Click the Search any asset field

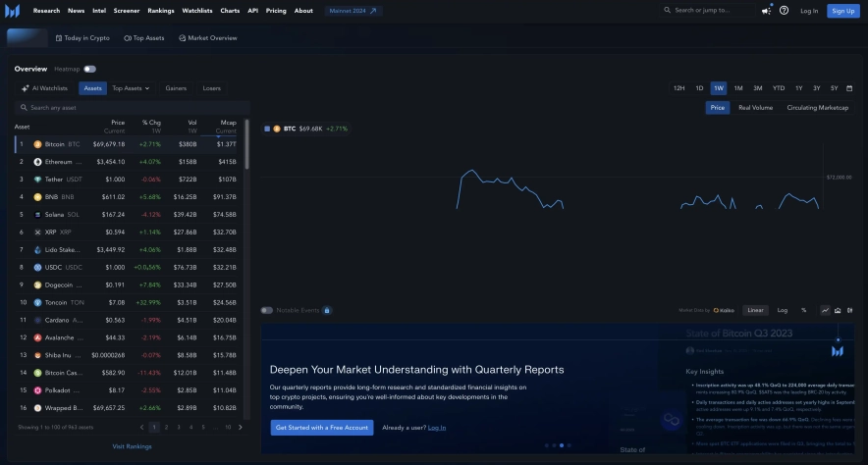(x=132, y=108)
